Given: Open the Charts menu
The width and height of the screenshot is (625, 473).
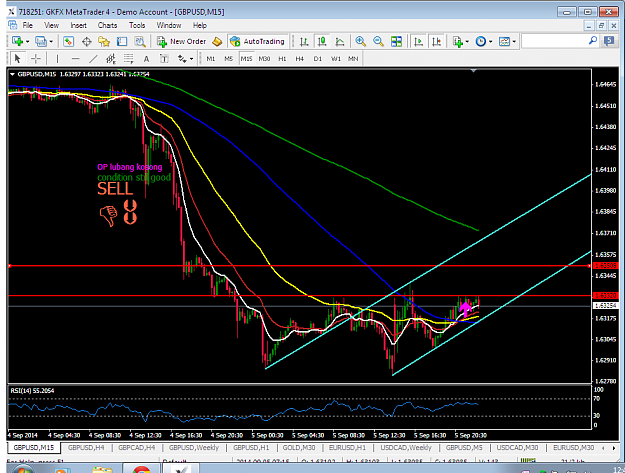Looking at the screenshot, I should (107, 26).
